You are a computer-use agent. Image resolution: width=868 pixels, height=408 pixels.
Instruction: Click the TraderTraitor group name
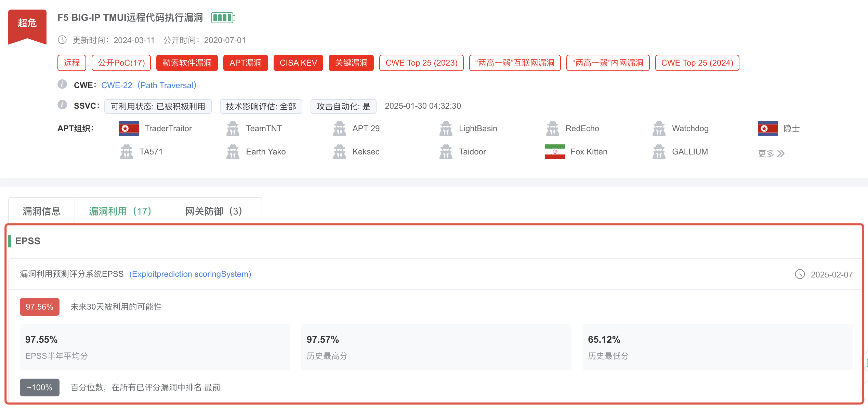[168, 128]
